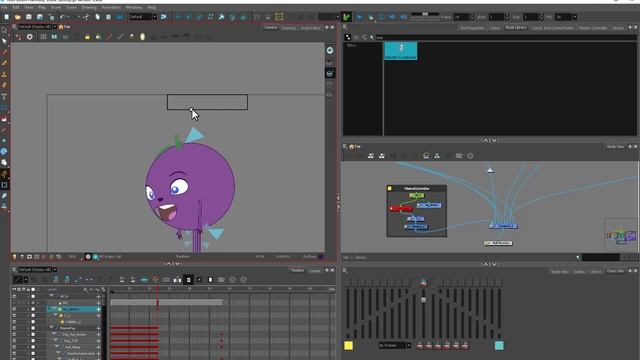Collapse the selected highlighted layer's arrow
640x360 pixels.
tap(54, 309)
